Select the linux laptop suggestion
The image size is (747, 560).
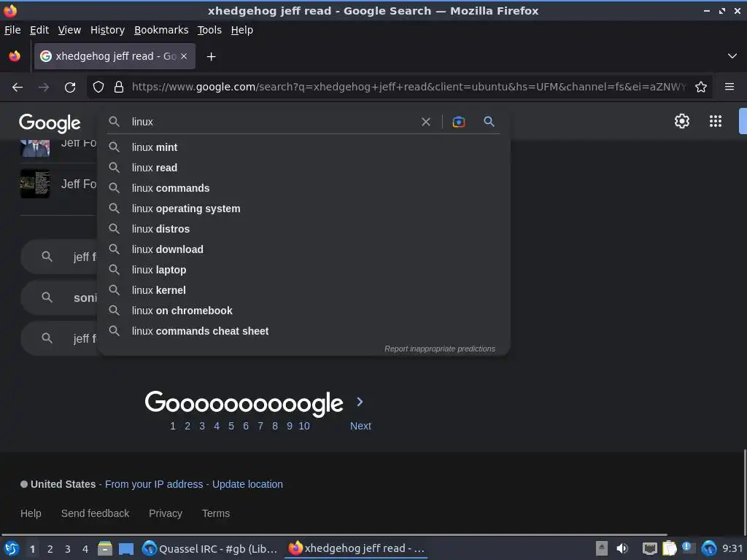(x=303, y=270)
